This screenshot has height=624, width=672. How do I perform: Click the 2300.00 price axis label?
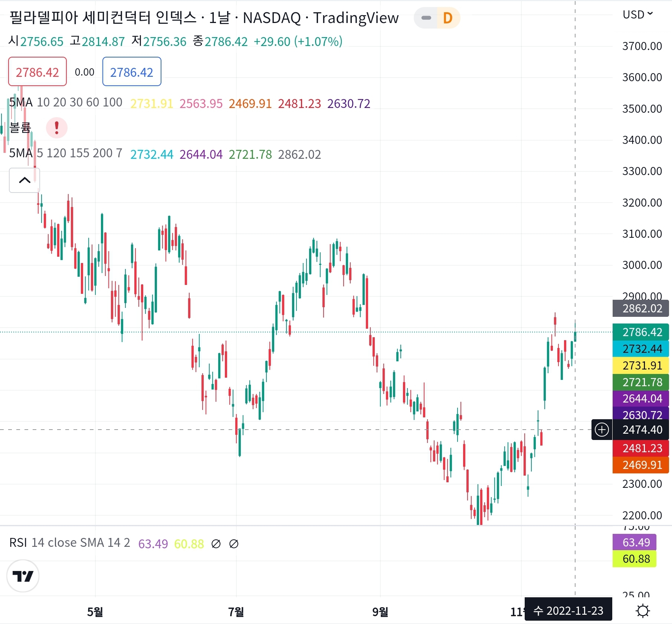click(642, 484)
